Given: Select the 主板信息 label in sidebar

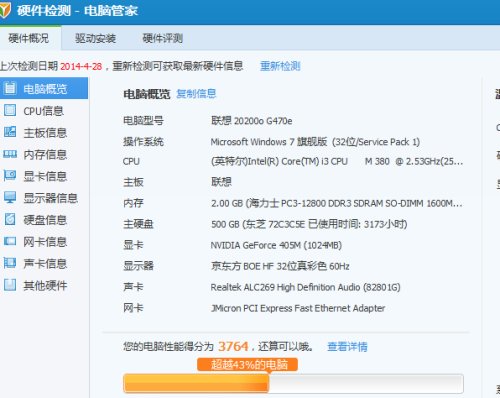Looking at the screenshot, I should tap(45, 133).
